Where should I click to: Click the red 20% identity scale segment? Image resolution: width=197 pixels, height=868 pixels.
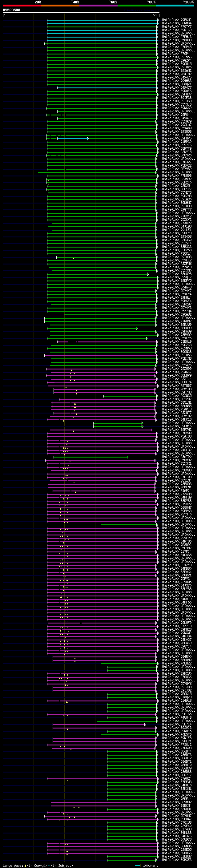22,6
